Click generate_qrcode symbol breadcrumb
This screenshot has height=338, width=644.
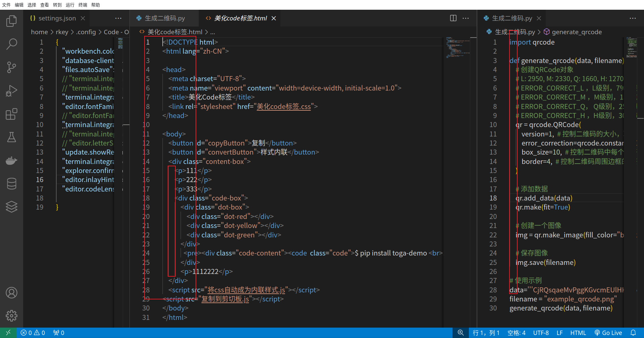click(x=577, y=32)
